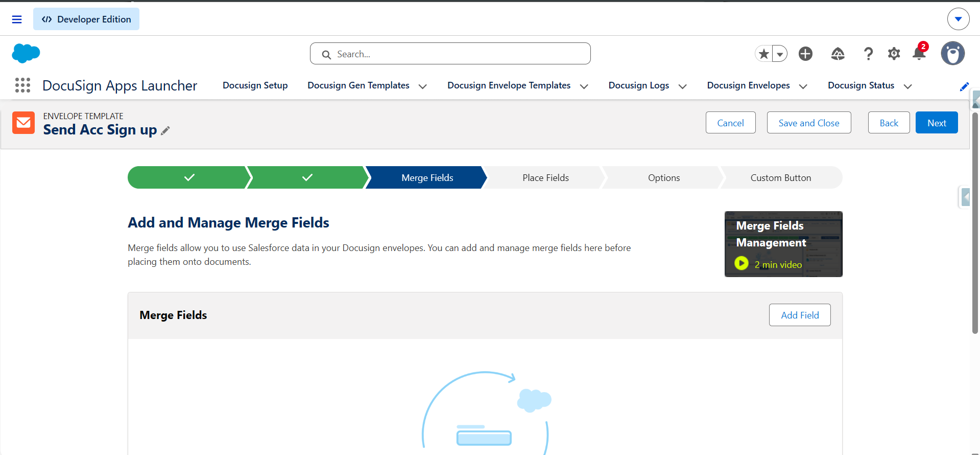Expand Docusign Envelope Templates chevron
The height and width of the screenshot is (455, 980).
pyautogui.click(x=584, y=86)
